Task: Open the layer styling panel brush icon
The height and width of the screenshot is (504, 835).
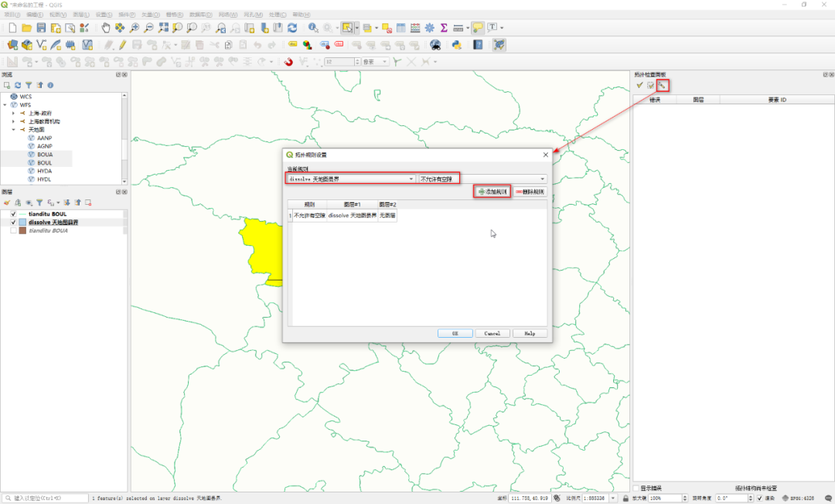Action: point(6,203)
